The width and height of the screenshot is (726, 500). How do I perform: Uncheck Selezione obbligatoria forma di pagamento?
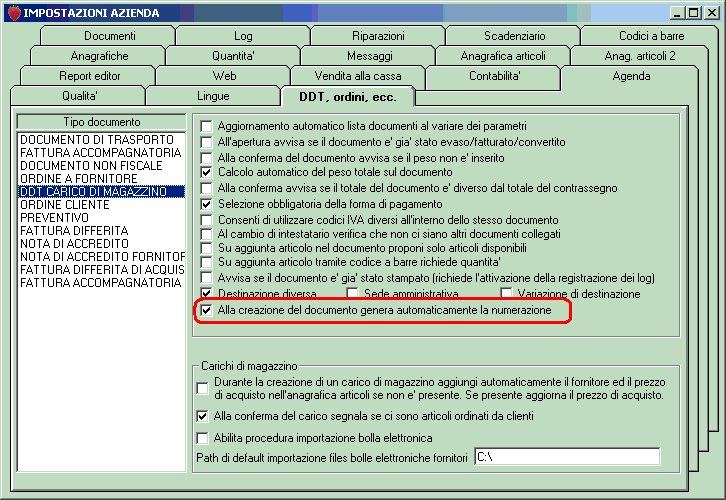click(207, 204)
